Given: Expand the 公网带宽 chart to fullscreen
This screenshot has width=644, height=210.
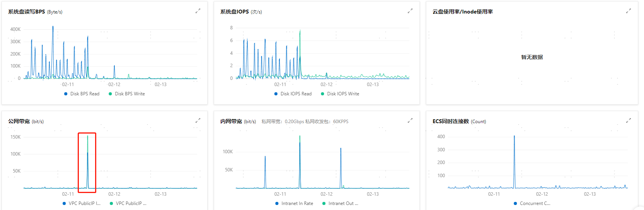Looking at the screenshot, I should [198, 121].
